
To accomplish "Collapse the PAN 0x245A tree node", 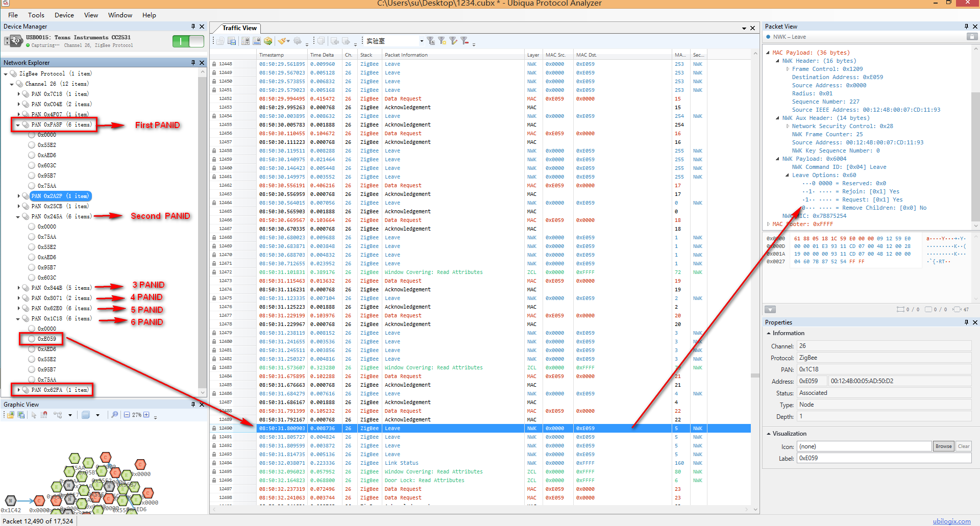I will click(18, 216).
